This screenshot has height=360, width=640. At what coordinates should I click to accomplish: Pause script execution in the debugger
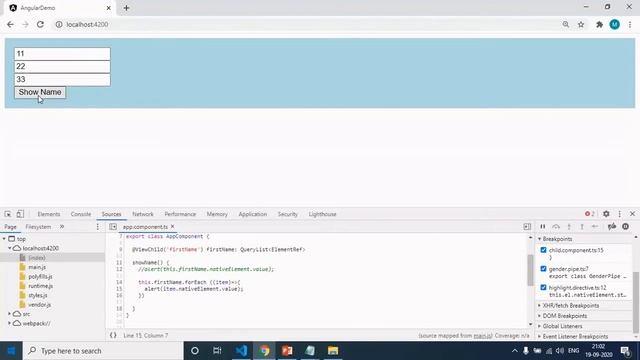(x=543, y=227)
